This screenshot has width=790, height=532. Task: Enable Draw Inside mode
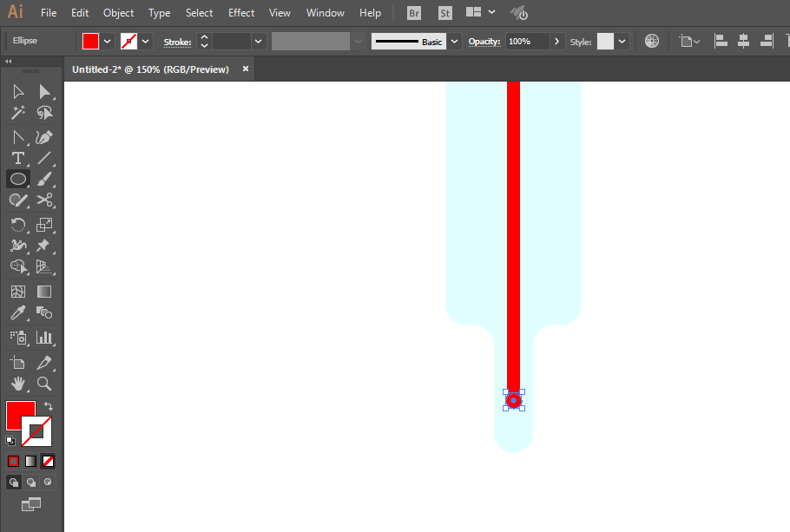(x=48, y=483)
